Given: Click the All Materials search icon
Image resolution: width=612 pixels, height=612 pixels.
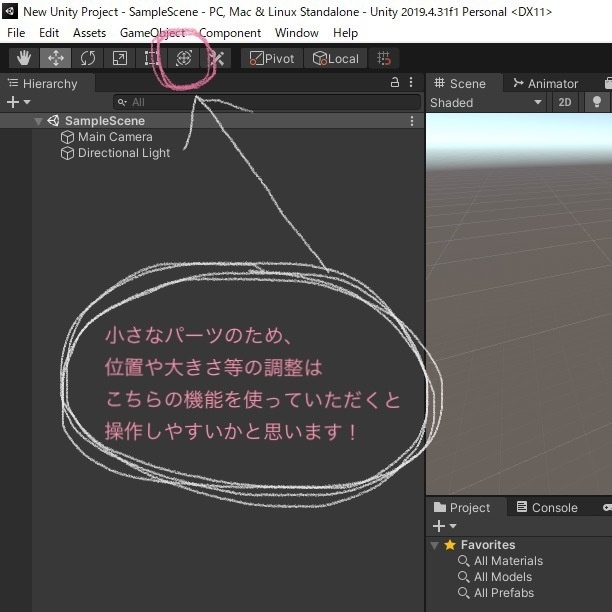Looking at the screenshot, I should point(463,561).
